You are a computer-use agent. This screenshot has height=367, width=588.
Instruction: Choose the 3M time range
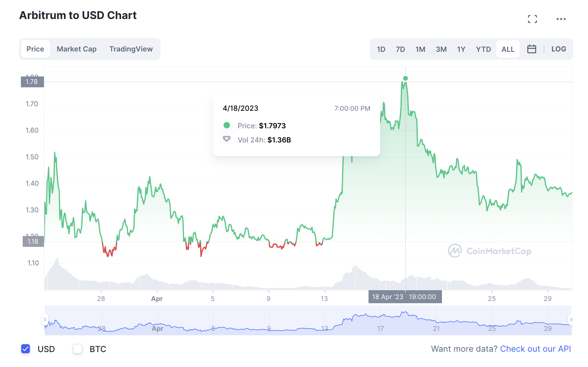click(441, 49)
